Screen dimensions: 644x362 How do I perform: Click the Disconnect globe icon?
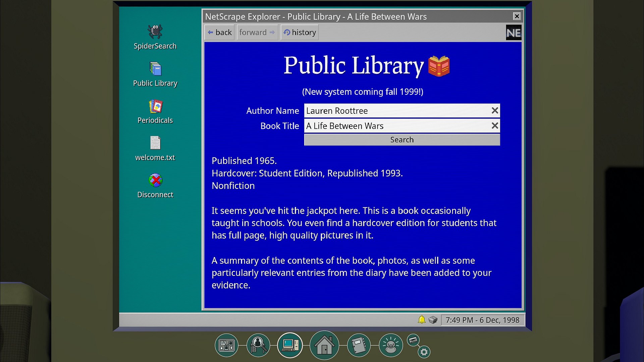(155, 181)
